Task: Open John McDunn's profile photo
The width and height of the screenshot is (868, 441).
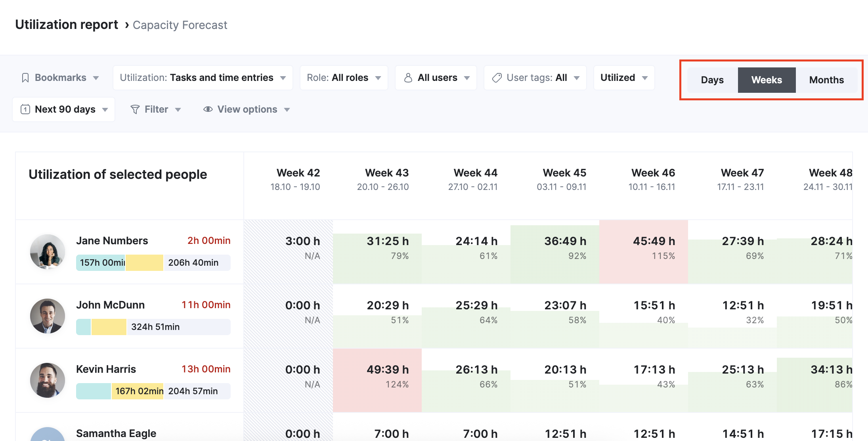Action: coord(48,316)
